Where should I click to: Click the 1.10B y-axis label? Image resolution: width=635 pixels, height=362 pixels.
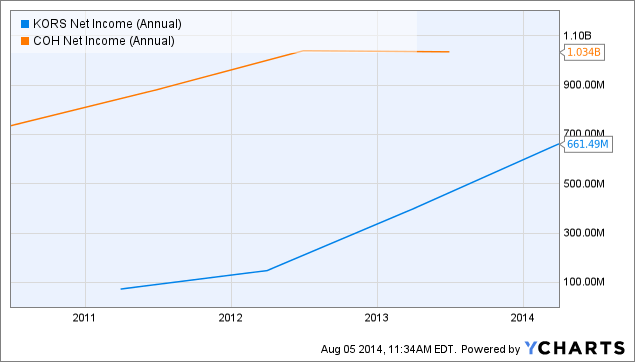point(577,36)
